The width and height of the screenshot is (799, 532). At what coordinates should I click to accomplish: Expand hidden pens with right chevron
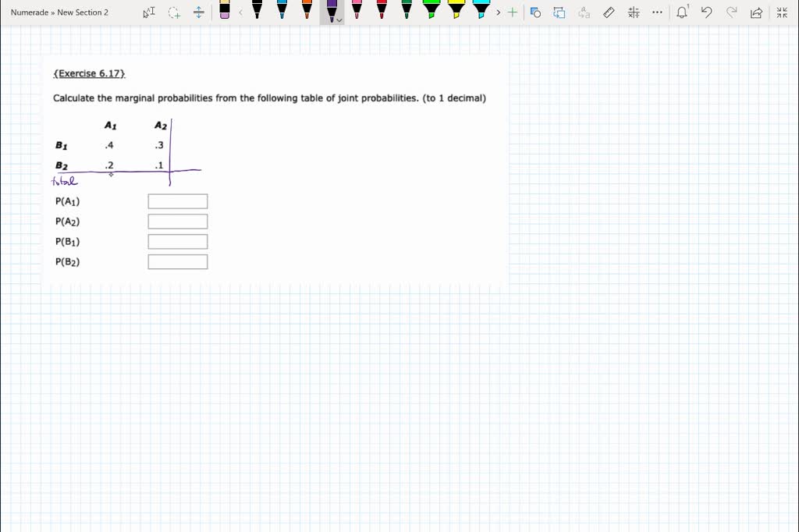coord(498,12)
